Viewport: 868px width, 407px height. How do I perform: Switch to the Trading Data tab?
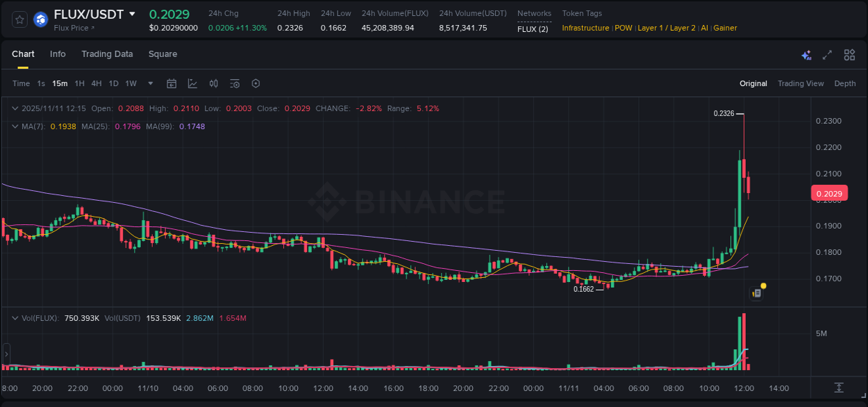pos(107,54)
